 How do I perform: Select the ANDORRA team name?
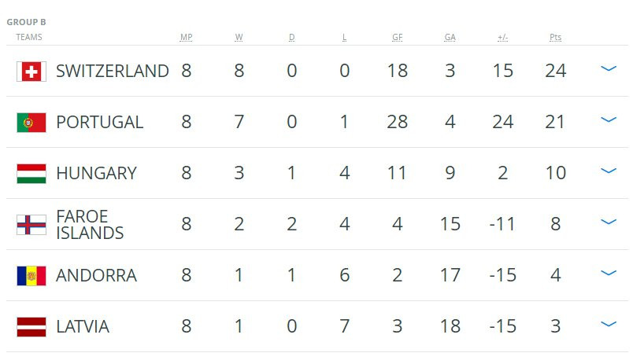click(96, 276)
